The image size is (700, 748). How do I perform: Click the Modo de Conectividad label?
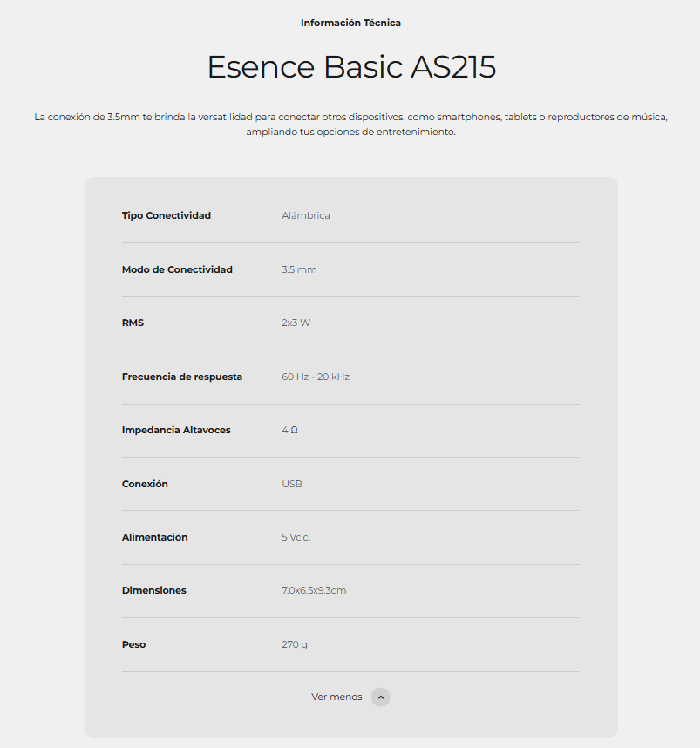(177, 269)
